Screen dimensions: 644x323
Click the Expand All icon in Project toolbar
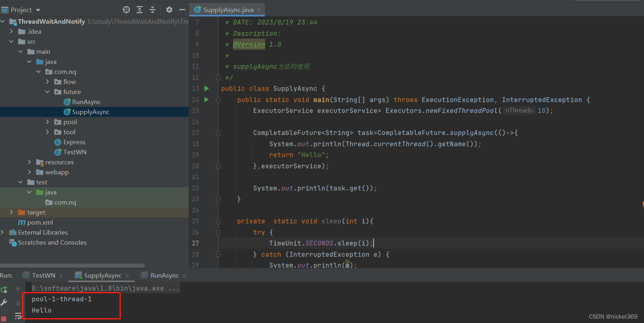pyautogui.click(x=140, y=10)
